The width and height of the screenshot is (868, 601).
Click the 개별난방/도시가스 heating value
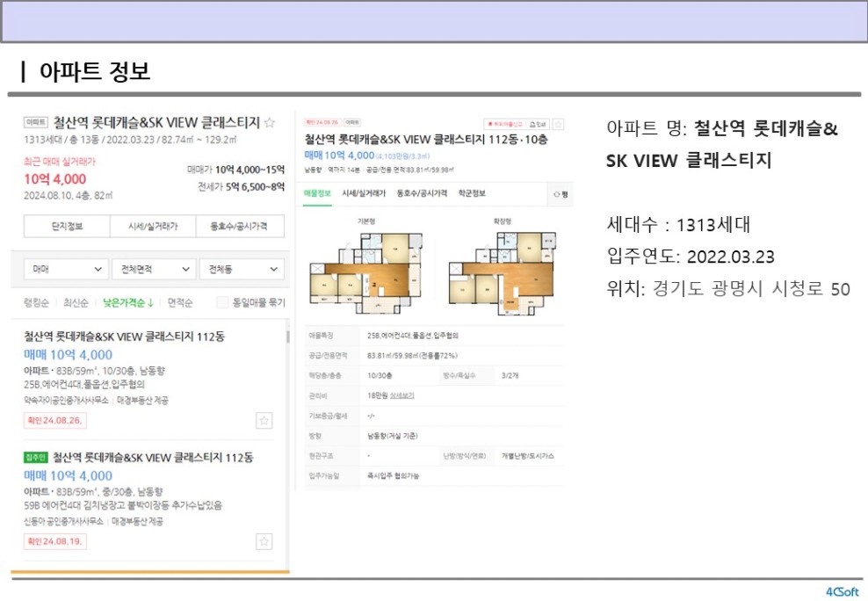point(527,456)
